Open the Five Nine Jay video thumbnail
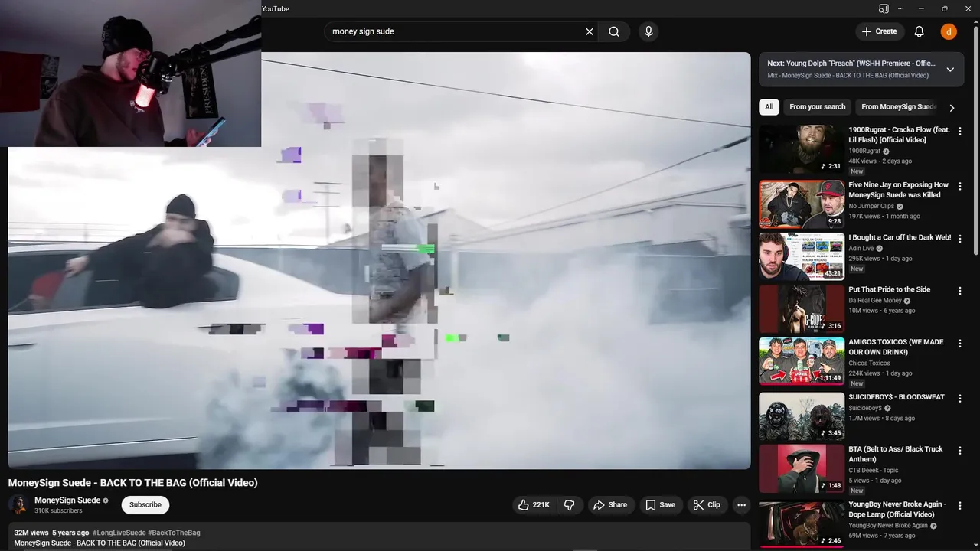The image size is (980, 551). pyautogui.click(x=802, y=204)
